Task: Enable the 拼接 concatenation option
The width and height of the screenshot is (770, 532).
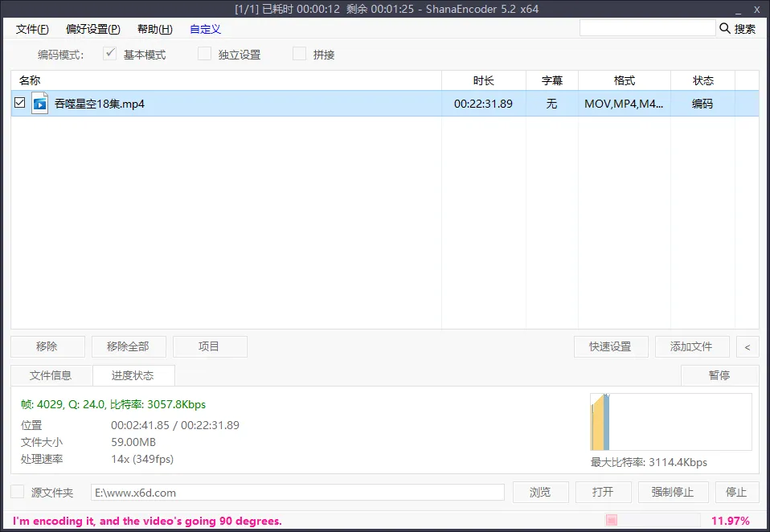Action: [298, 54]
